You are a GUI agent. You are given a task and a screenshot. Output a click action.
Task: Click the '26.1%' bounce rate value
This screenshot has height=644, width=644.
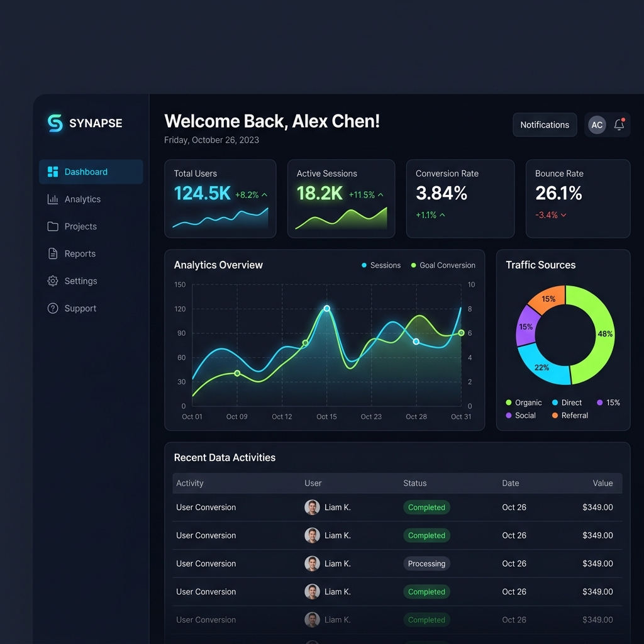click(x=558, y=193)
